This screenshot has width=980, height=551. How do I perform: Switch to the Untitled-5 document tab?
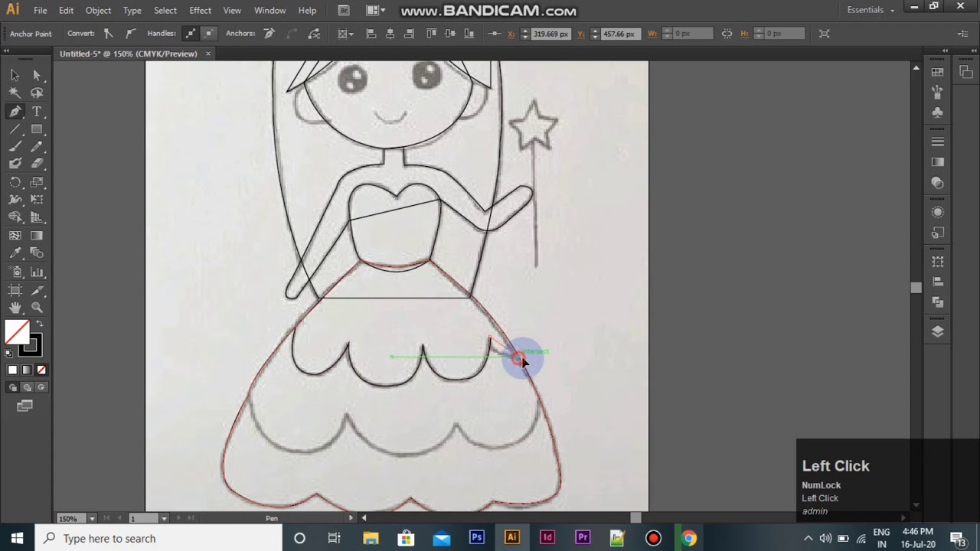pyautogui.click(x=129, y=54)
